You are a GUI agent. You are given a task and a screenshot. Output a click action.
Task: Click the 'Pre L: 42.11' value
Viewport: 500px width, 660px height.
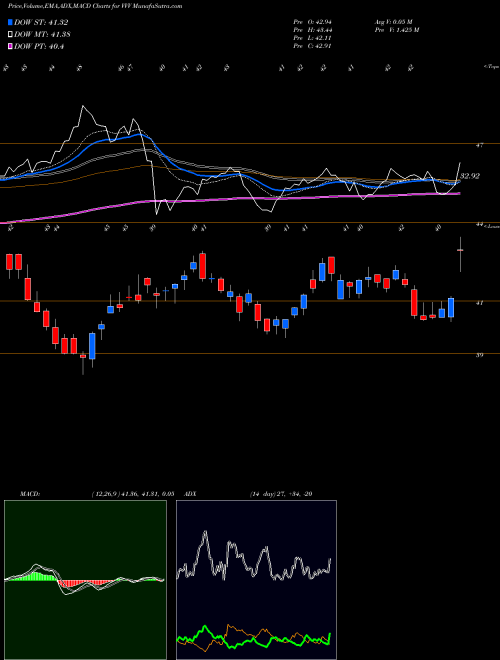(x=312, y=38)
